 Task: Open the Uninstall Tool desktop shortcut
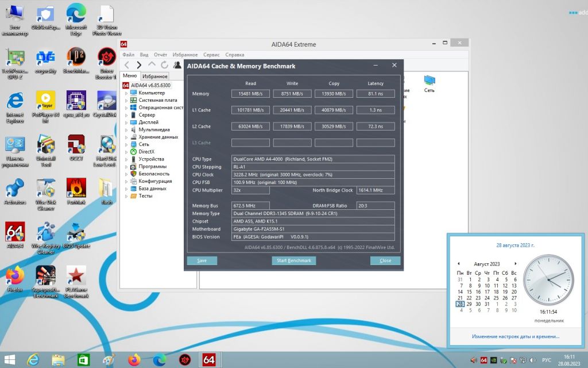pos(45,151)
